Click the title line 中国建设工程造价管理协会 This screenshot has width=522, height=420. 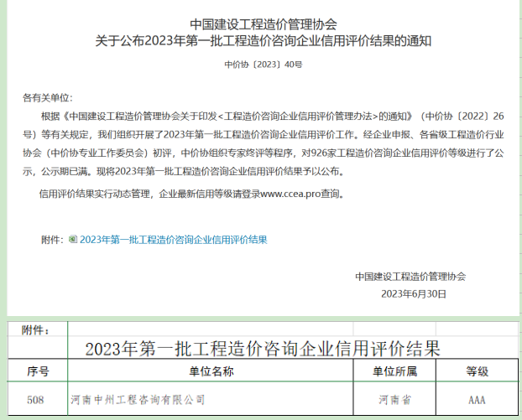click(264, 24)
